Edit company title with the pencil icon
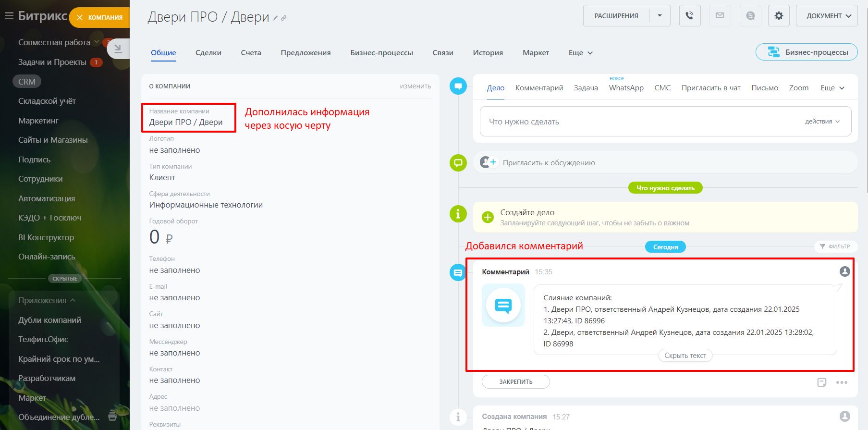 coord(275,18)
